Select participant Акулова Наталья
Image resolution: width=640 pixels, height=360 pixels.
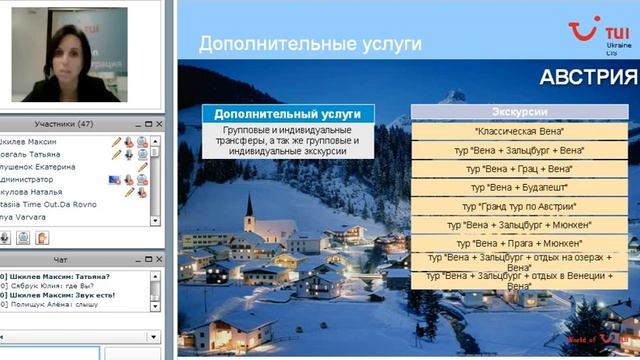point(31,192)
